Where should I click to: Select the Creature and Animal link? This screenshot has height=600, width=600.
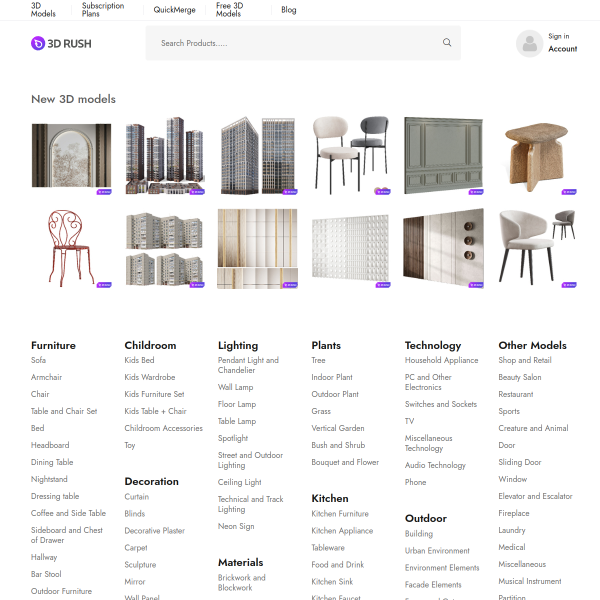(533, 428)
